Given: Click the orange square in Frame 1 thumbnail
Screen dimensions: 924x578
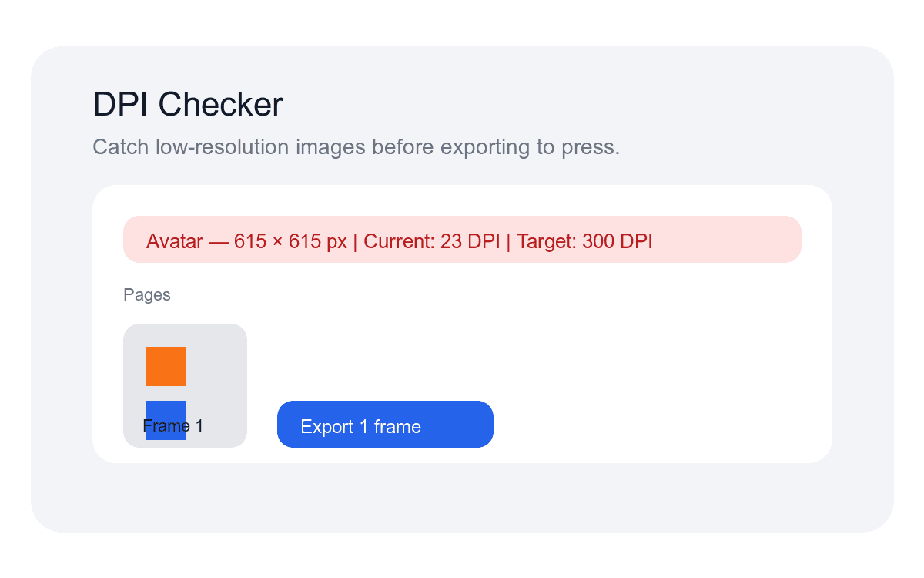Looking at the screenshot, I should (x=166, y=366).
